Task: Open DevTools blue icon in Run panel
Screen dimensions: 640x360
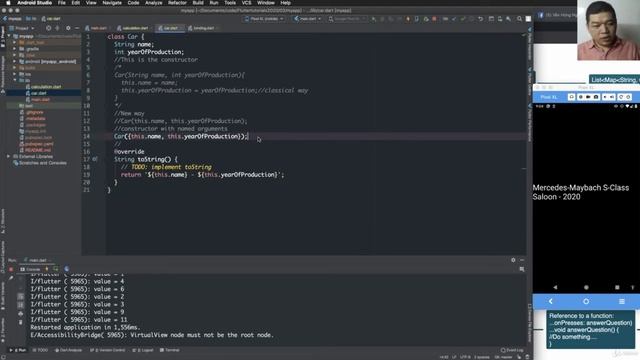Action: (x=67, y=269)
